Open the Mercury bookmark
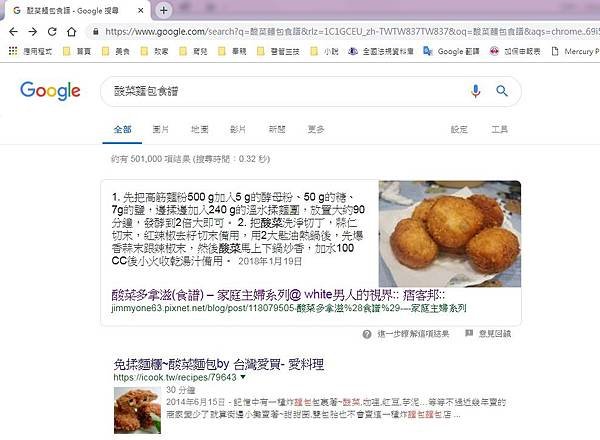The width and height of the screenshot is (600, 440). click(x=574, y=51)
